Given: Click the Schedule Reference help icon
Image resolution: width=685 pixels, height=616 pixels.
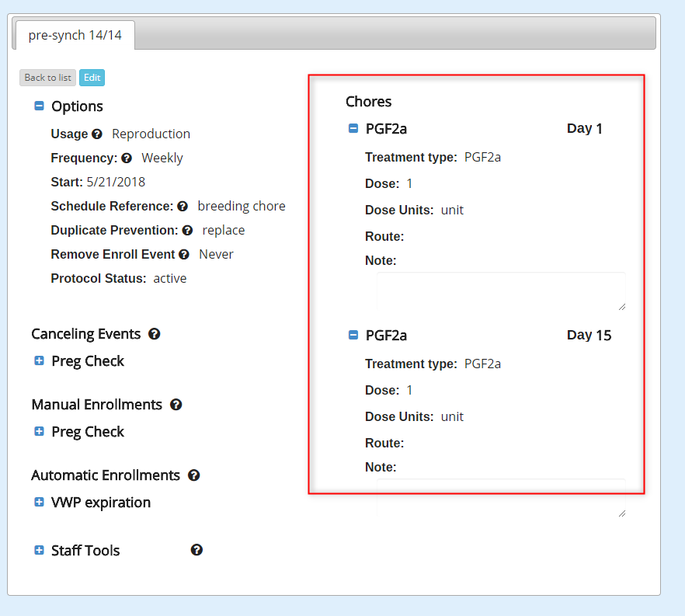Looking at the screenshot, I should click(x=183, y=207).
